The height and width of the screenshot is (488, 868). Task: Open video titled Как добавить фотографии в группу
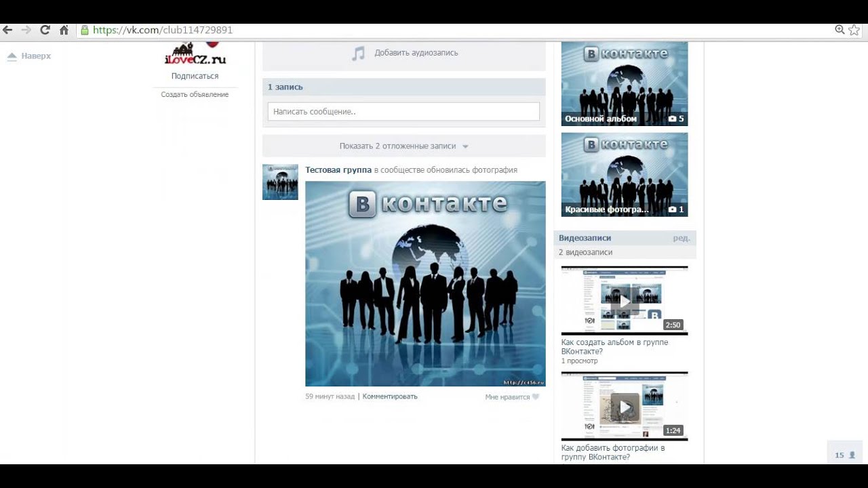pos(613,453)
